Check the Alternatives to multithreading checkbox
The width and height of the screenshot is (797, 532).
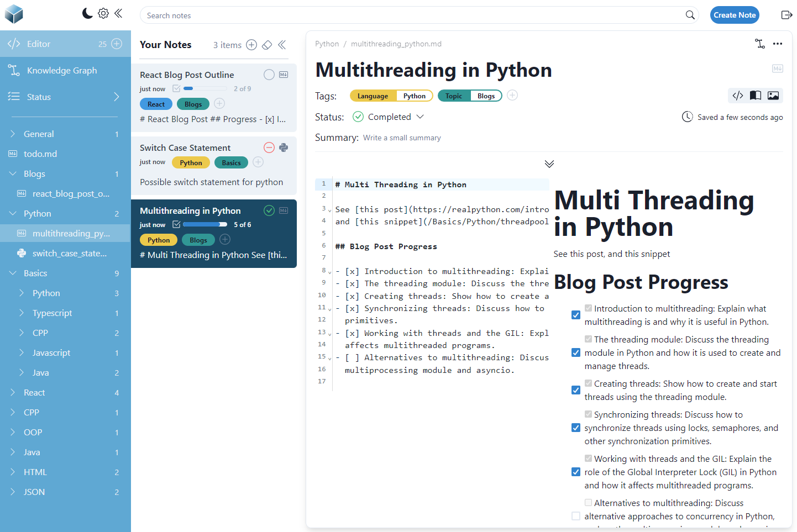(576, 516)
